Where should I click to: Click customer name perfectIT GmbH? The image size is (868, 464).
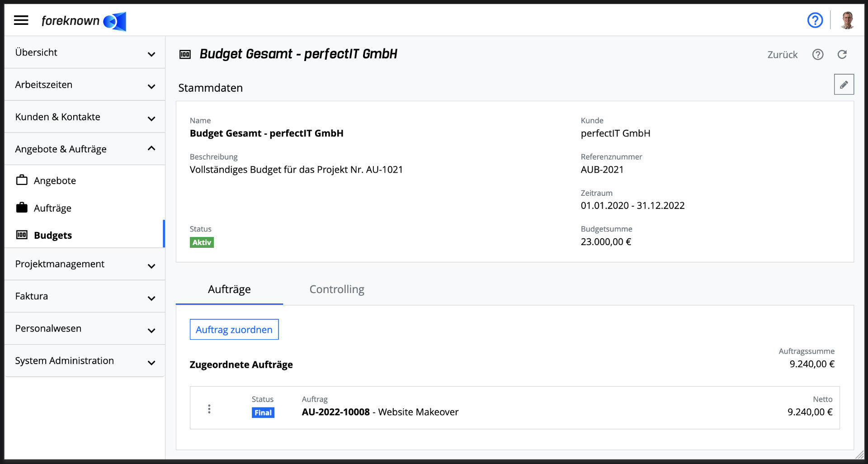pos(615,133)
